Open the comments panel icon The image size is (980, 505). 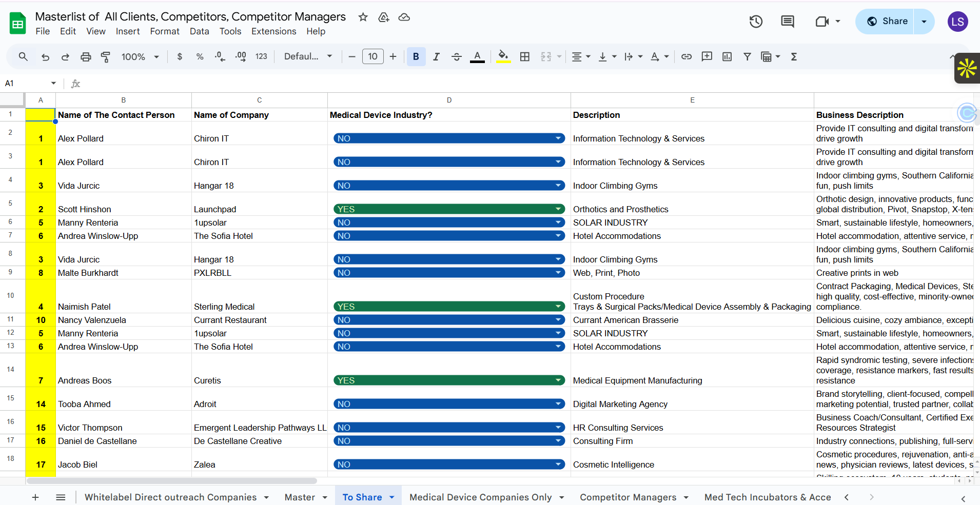[x=787, y=22]
